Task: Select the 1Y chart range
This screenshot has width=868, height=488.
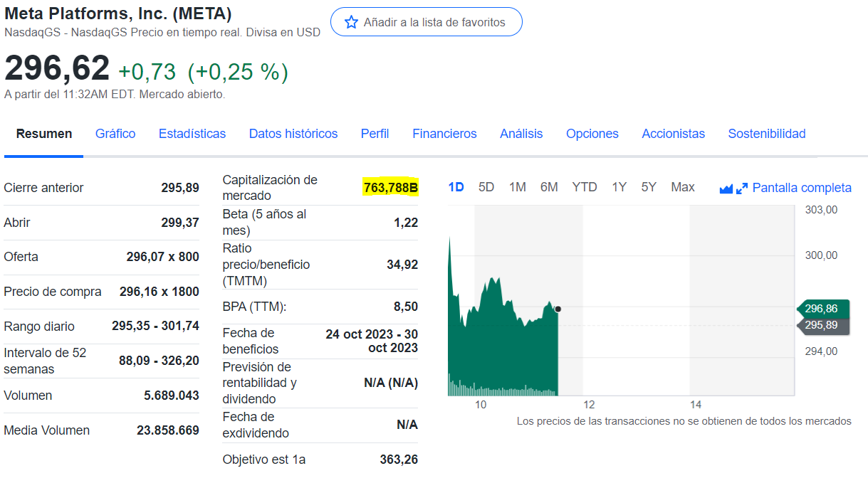Action: click(619, 187)
